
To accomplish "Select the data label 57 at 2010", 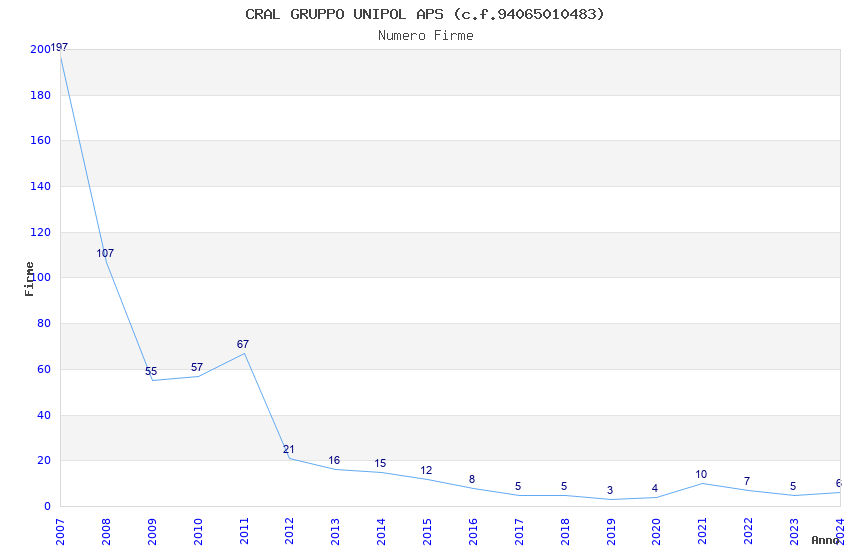I will tap(197, 367).
